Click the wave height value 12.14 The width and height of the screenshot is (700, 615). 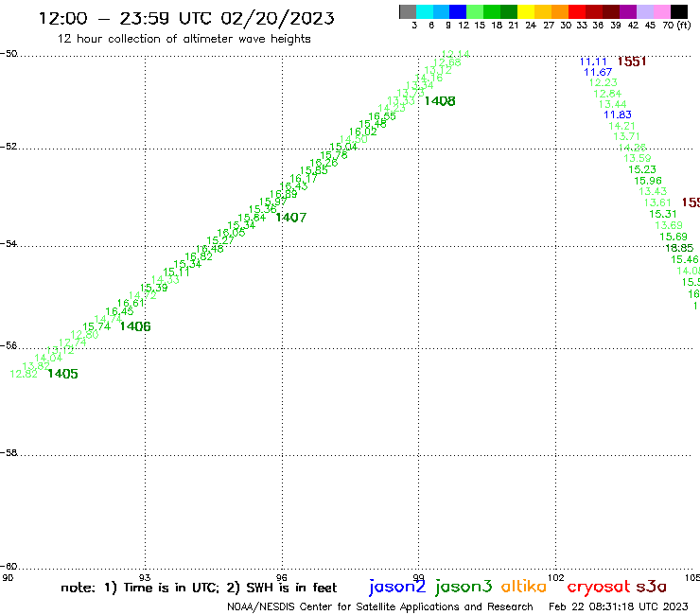[x=455, y=55]
